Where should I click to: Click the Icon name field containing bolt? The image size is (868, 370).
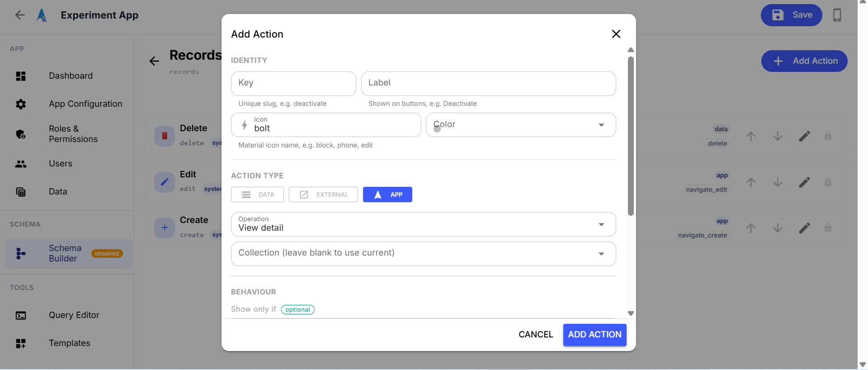coord(326,125)
